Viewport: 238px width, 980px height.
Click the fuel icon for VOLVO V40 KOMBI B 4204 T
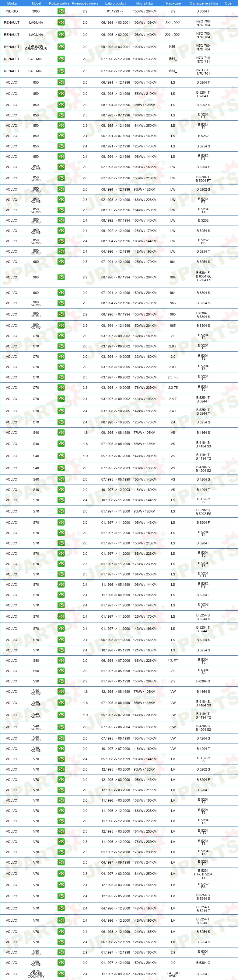(61, 749)
